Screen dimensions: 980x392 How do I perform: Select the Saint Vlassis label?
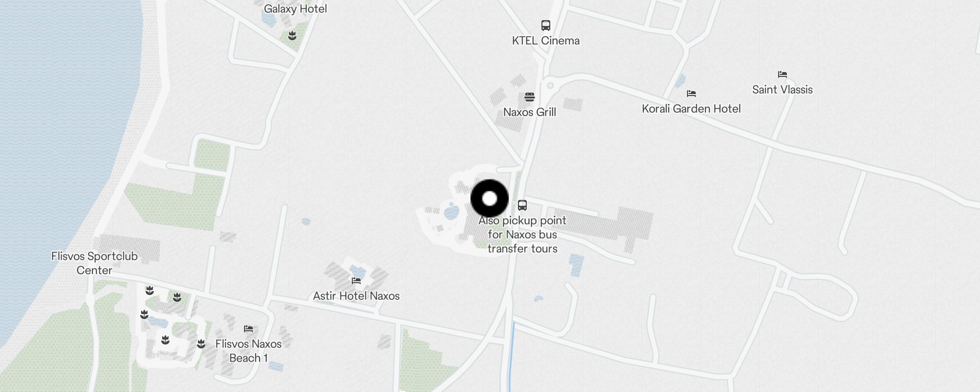783,90
